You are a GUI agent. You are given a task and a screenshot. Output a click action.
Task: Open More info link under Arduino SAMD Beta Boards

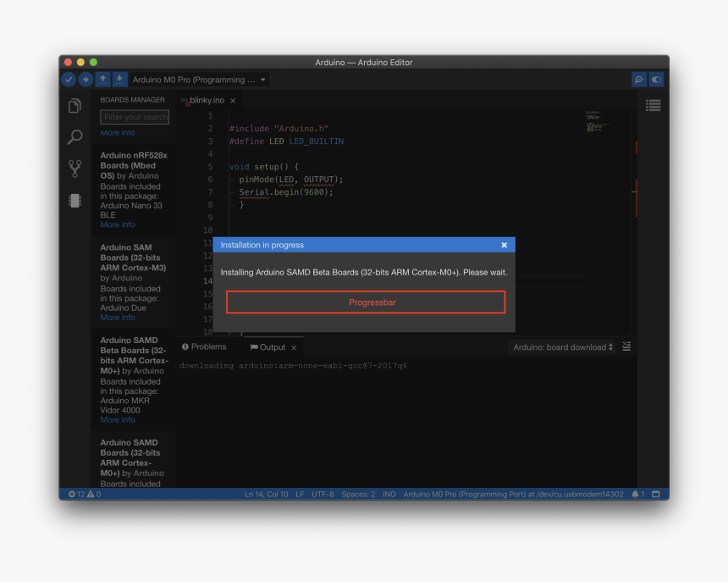point(118,420)
